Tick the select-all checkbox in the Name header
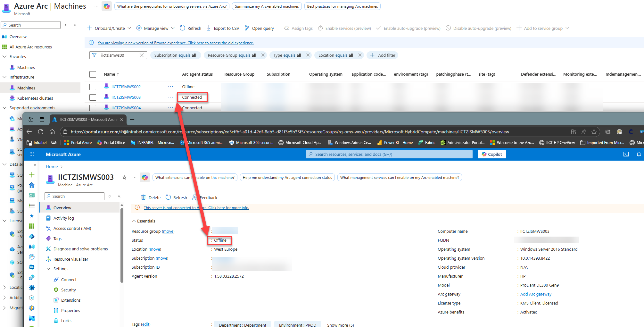The width and height of the screenshot is (644, 327). [x=93, y=74]
